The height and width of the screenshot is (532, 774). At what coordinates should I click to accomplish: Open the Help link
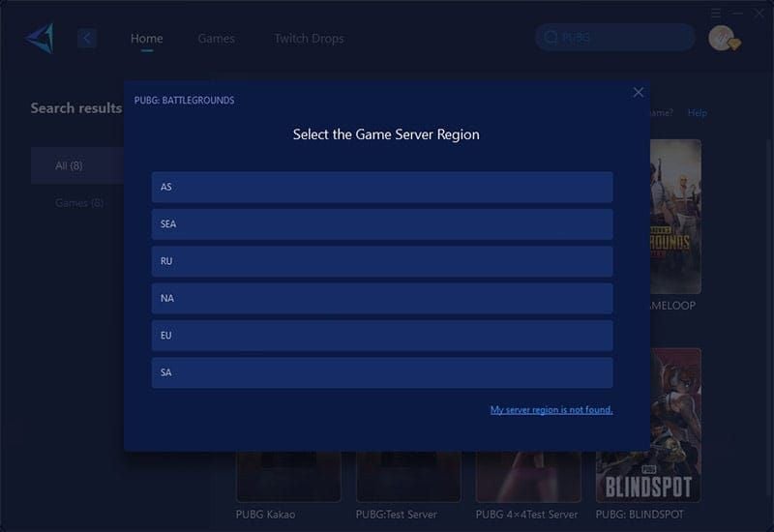pyautogui.click(x=697, y=113)
